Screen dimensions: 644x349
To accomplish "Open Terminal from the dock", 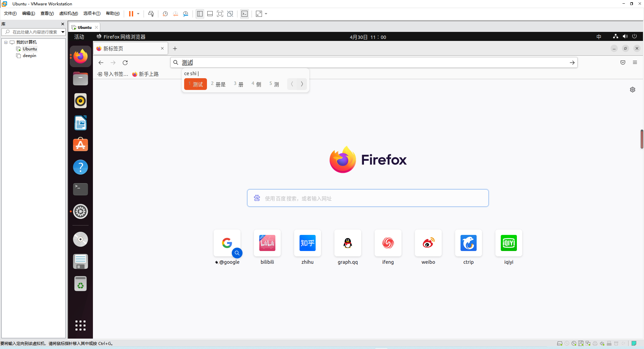I will pyautogui.click(x=80, y=189).
